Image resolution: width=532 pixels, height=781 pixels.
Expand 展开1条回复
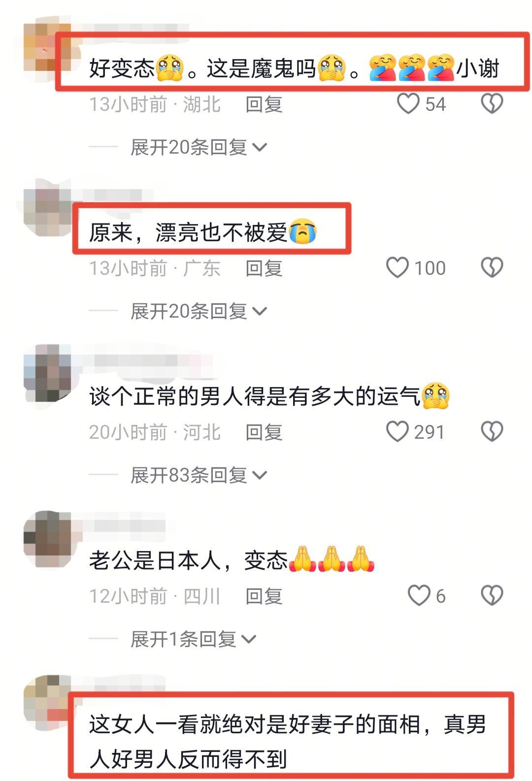[x=193, y=639]
